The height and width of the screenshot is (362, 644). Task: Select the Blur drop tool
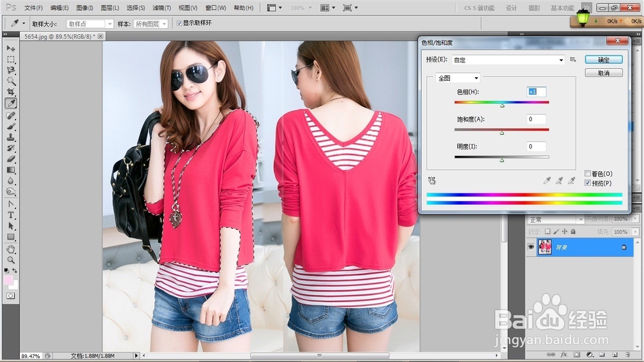11,180
